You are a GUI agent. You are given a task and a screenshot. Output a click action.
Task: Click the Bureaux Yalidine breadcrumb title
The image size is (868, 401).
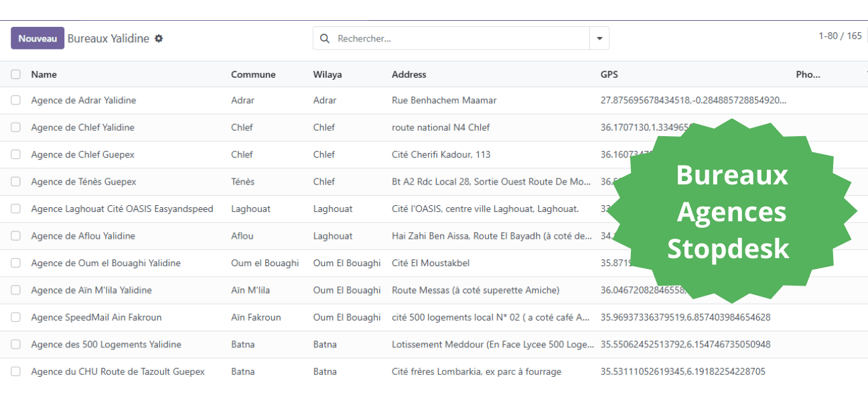pyautogui.click(x=108, y=38)
